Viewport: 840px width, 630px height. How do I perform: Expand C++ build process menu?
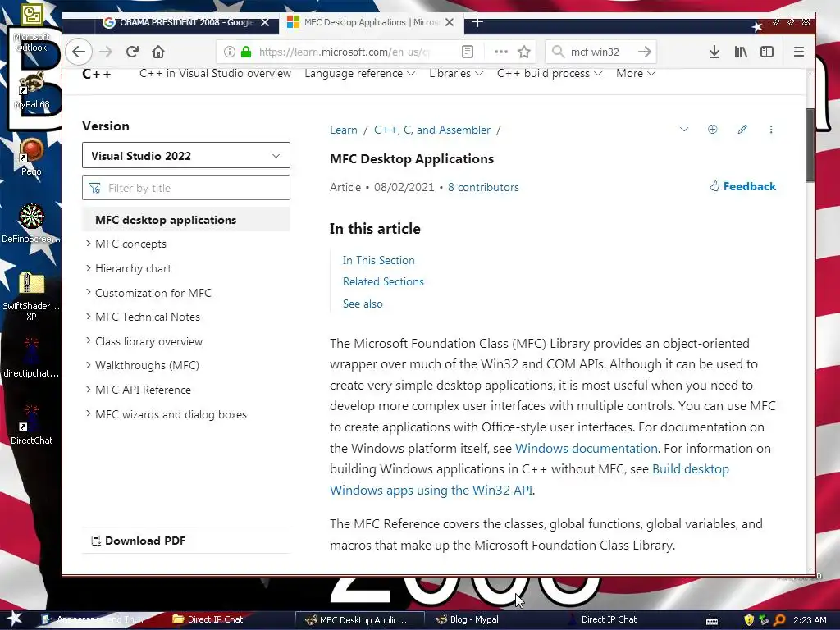click(x=549, y=73)
